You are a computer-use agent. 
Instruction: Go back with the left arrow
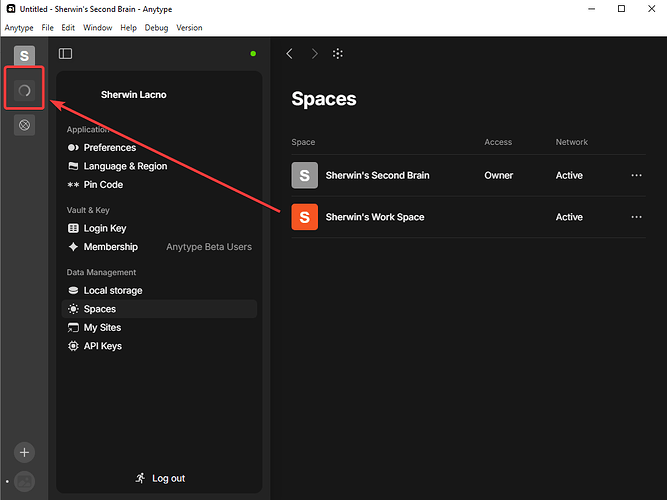click(x=290, y=54)
